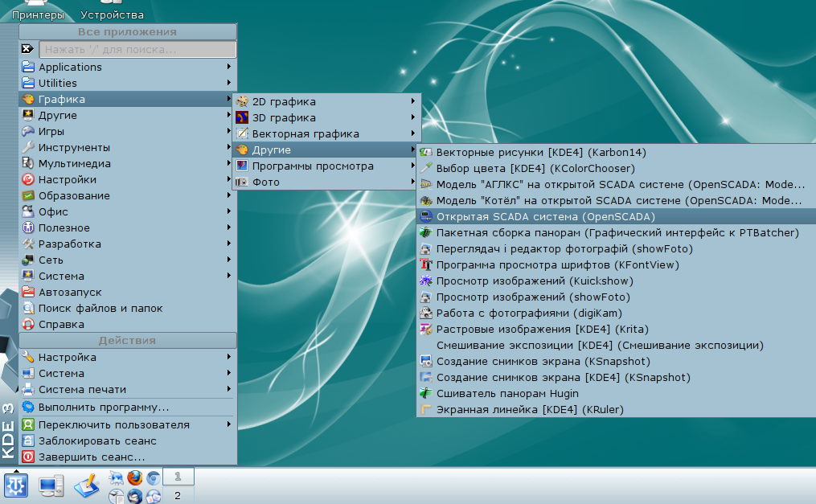Open Система in the Все приложения list
Screen dimensions: 816x504
[x=128, y=277]
